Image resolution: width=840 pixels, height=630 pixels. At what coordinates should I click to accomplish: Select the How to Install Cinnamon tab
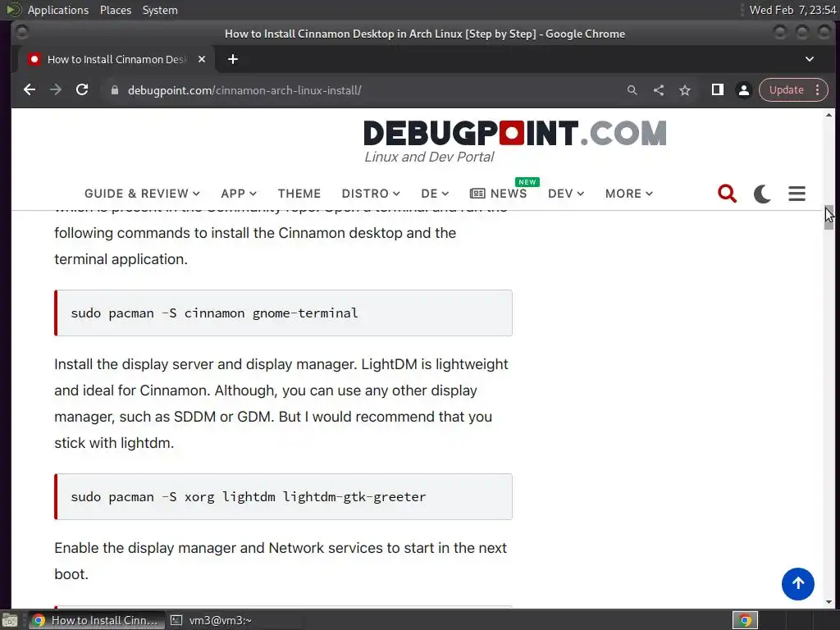(x=116, y=59)
